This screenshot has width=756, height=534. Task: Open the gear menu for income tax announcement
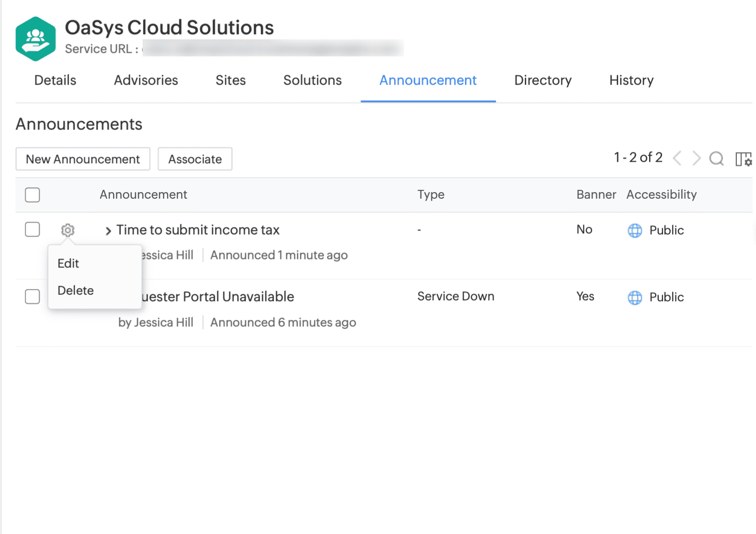[68, 230]
